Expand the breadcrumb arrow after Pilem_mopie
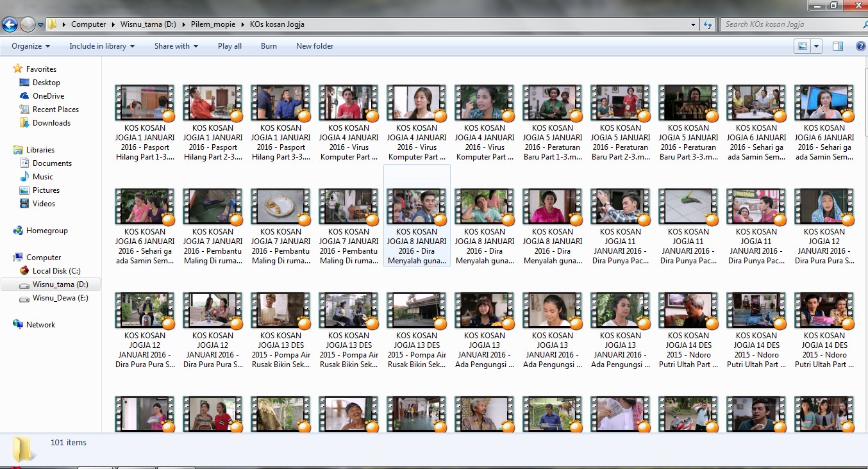Screen dimensions: 868x469 coord(243,24)
